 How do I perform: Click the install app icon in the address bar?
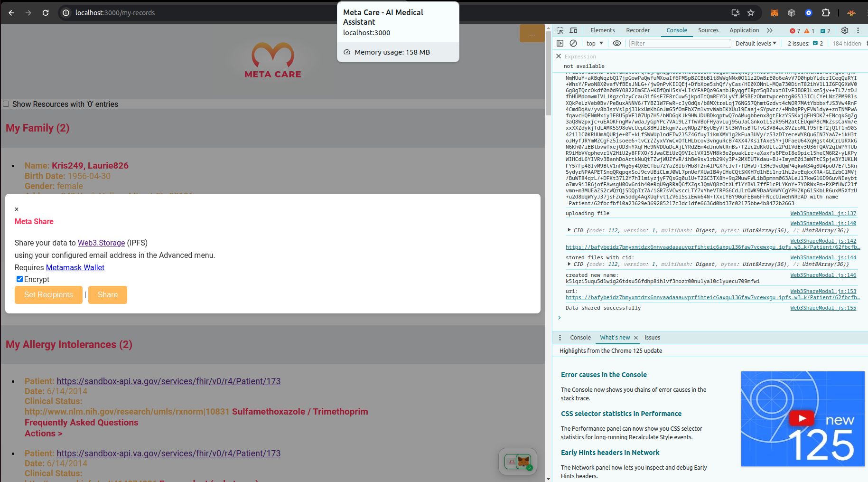click(x=735, y=13)
